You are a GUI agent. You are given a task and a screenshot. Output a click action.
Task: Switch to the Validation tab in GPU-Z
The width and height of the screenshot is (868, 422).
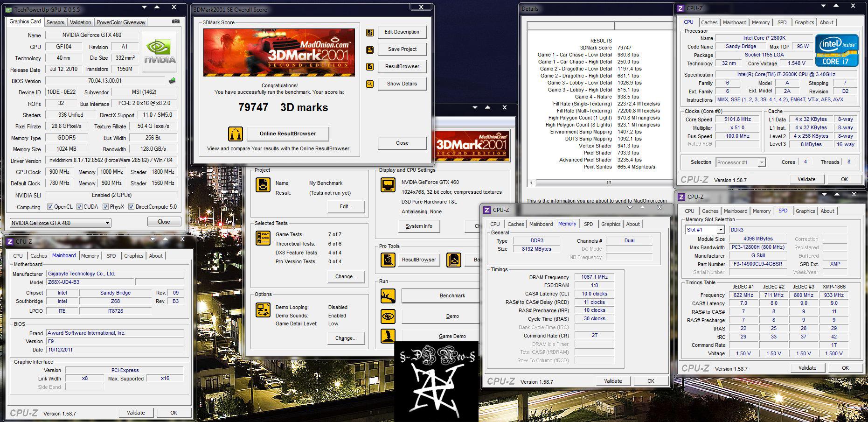81,22
